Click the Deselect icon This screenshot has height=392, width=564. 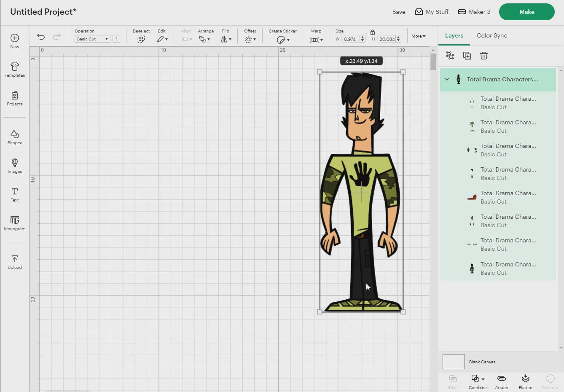click(x=141, y=39)
